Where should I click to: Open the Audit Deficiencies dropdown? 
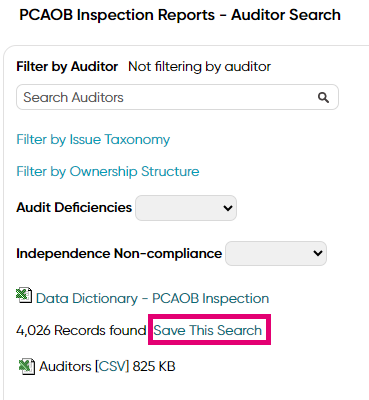click(x=186, y=208)
